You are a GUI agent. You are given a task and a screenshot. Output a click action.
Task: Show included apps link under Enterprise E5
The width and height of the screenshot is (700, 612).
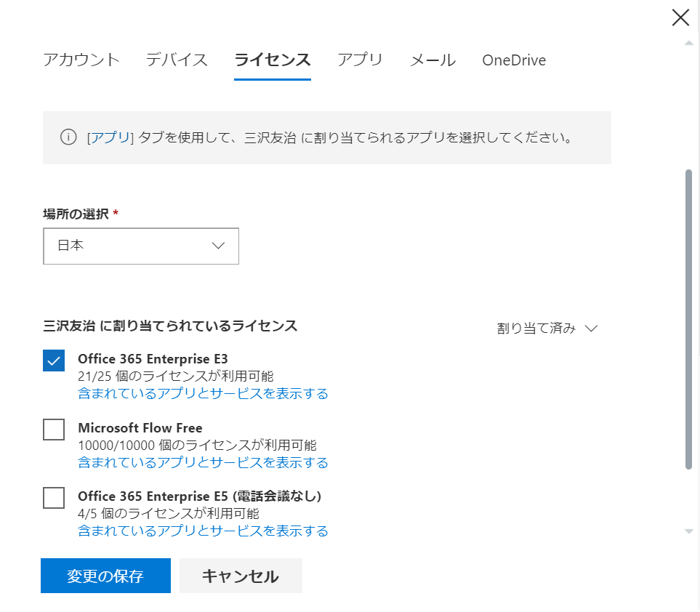[x=203, y=531]
